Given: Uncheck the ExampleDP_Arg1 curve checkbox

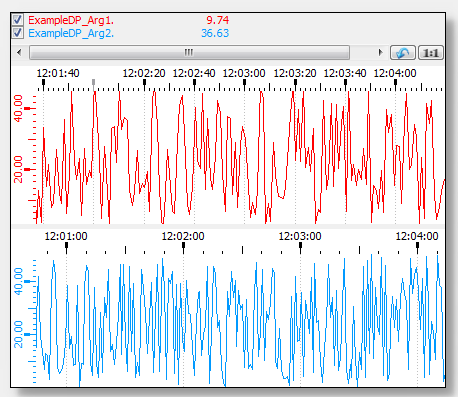Looking at the screenshot, I should coord(17,20).
